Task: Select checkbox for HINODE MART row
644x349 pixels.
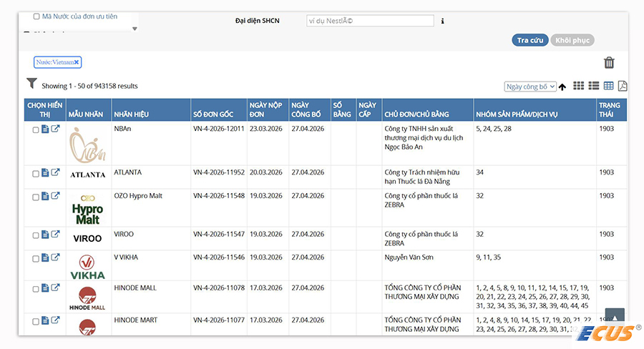Action: pyautogui.click(x=36, y=322)
